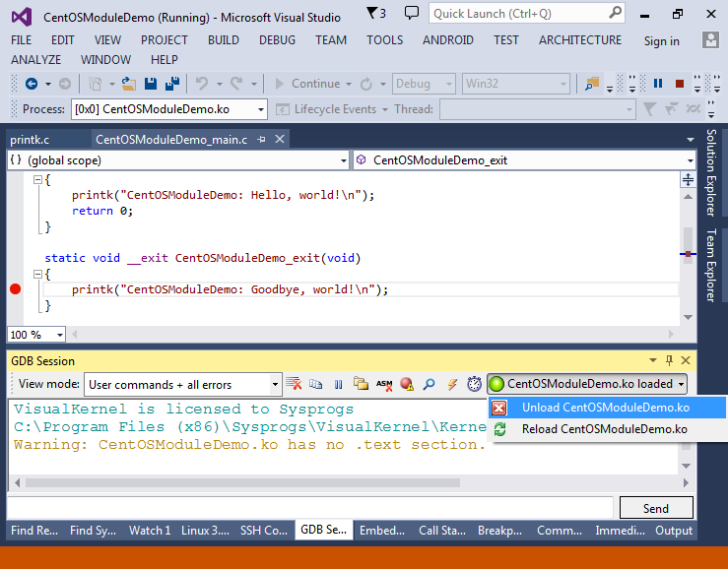Screen dimensions: 728x569
Task: Click the Quick Launch search box
Action: [x=527, y=14]
